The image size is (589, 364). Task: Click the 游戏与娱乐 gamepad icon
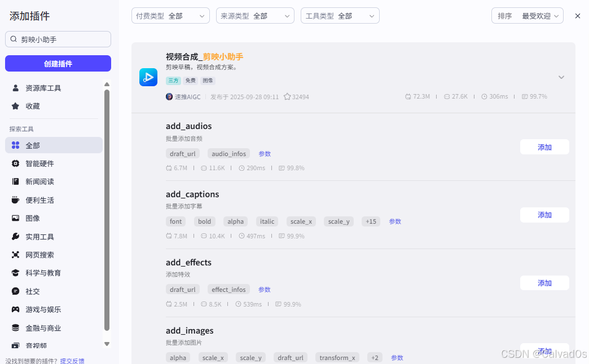[15, 309]
